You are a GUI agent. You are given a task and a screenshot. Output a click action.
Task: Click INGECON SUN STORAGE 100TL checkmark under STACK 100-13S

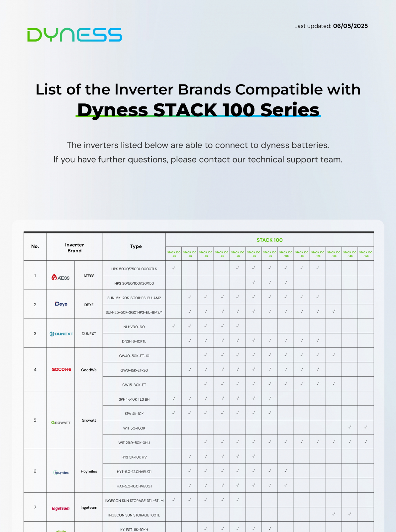click(x=334, y=514)
